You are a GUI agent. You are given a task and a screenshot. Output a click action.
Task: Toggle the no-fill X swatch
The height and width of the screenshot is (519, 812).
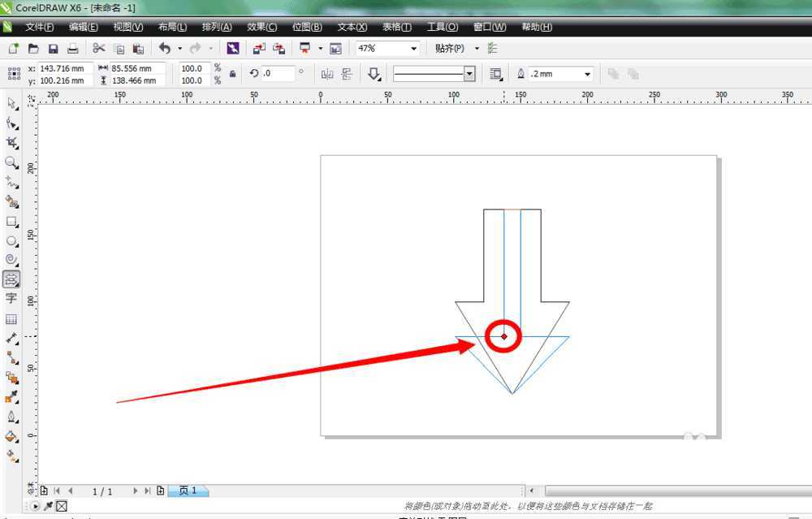click(x=62, y=506)
